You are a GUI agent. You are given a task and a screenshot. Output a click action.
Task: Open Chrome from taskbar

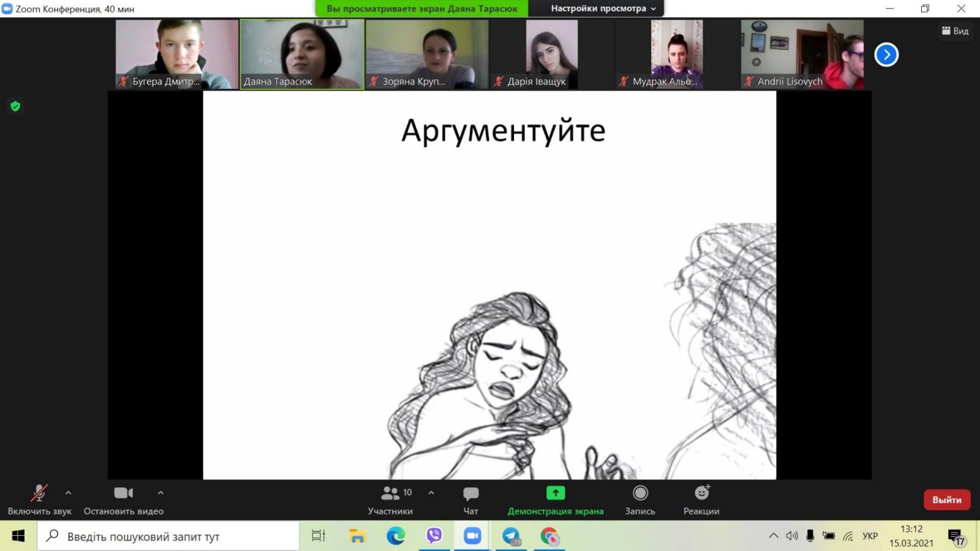pos(549,536)
